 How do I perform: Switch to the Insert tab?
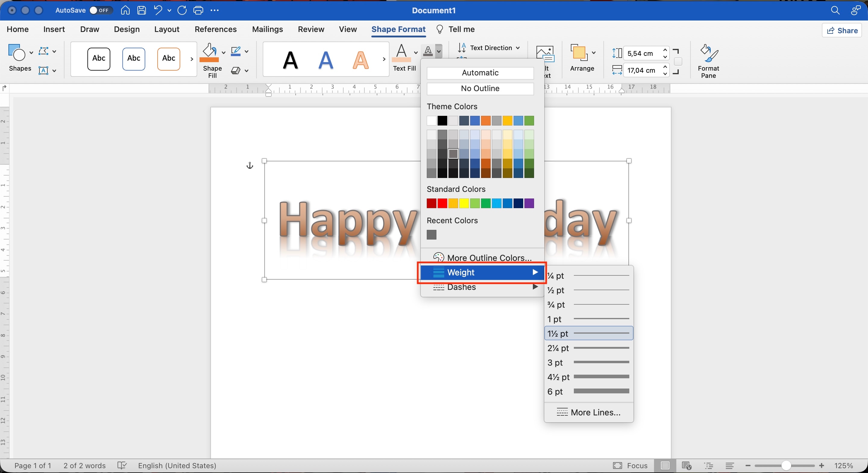pyautogui.click(x=54, y=29)
